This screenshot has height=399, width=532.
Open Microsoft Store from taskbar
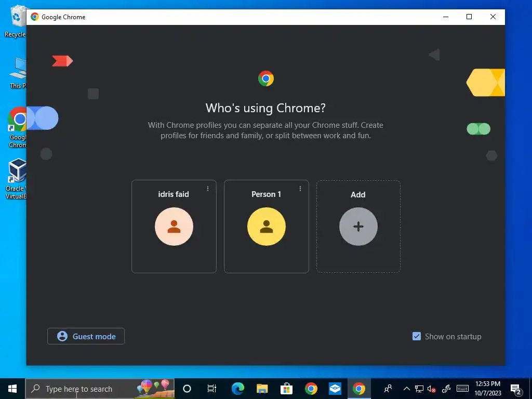[x=286, y=389]
